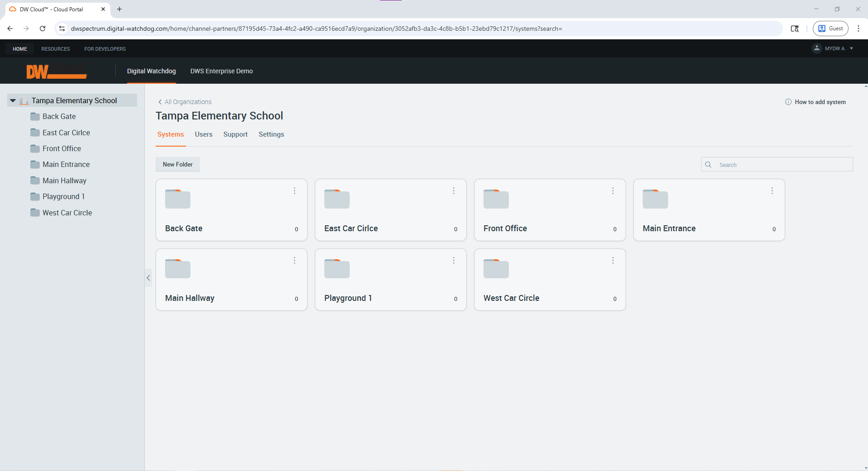Switch to the Settings tab
868x471 pixels.
click(271, 134)
